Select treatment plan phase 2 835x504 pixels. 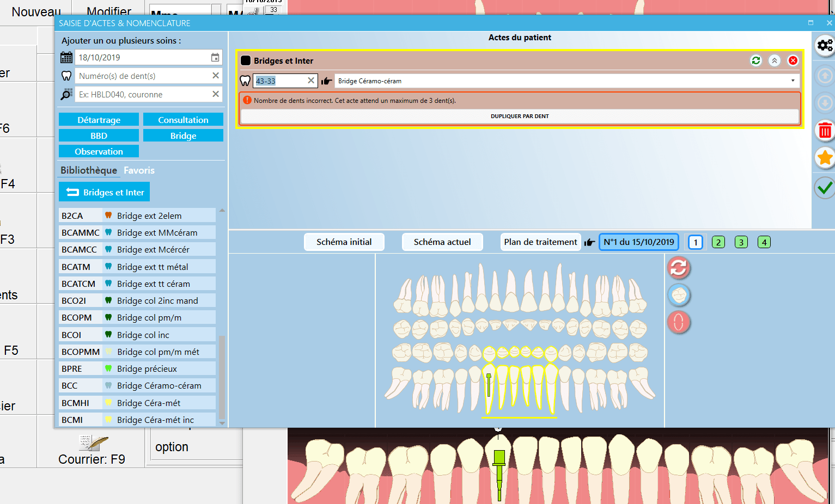pyautogui.click(x=718, y=242)
